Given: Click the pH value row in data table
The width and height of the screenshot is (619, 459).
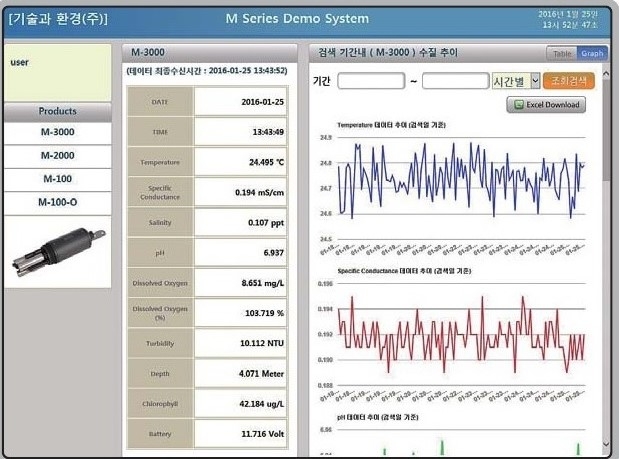Looking at the screenshot, I should pos(208,253).
